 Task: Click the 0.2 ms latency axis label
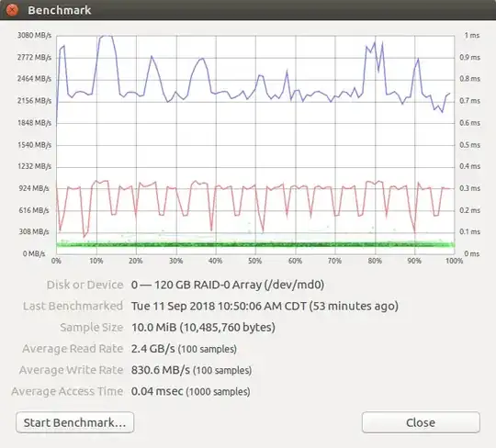coord(469,210)
